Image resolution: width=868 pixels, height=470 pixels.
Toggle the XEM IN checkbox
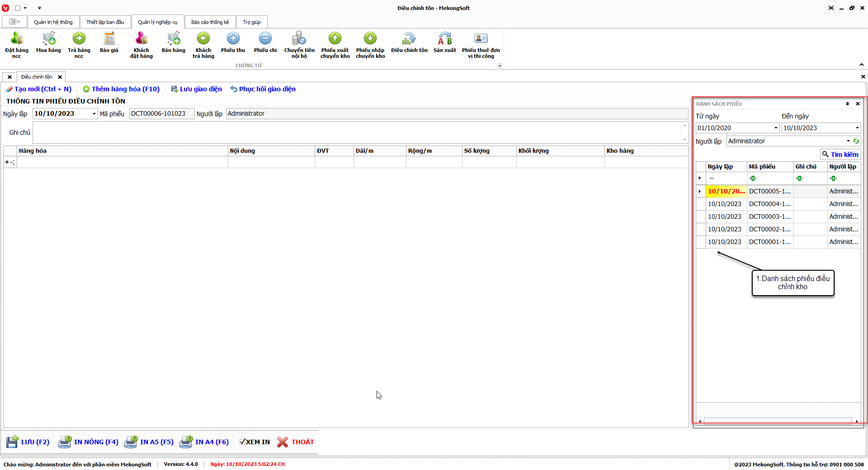[243, 442]
